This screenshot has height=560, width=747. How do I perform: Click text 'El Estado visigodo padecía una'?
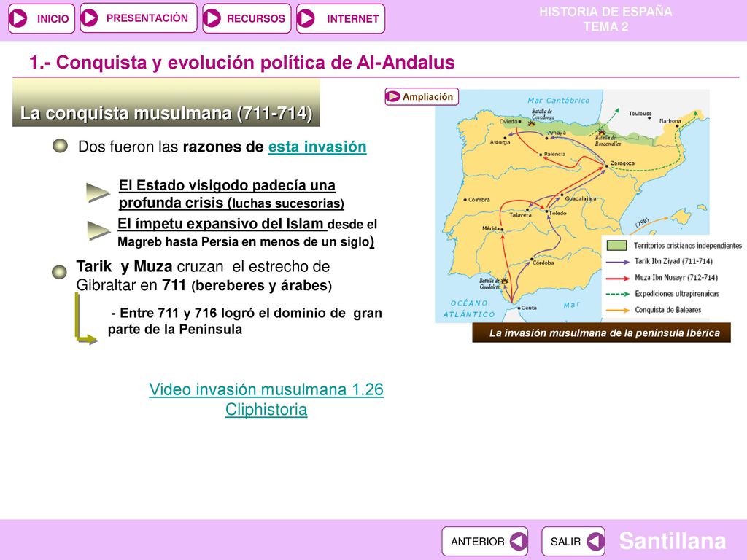coord(227,185)
